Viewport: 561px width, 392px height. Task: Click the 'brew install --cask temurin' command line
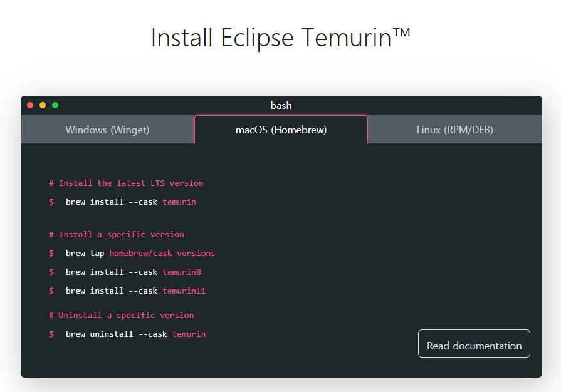pyautogui.click(x=130, y=202)
